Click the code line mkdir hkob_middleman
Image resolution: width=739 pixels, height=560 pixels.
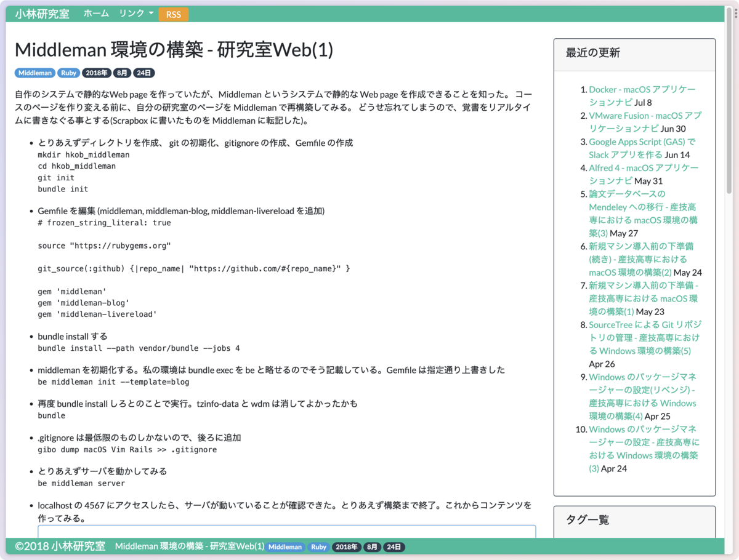click(x=84, y=155)
